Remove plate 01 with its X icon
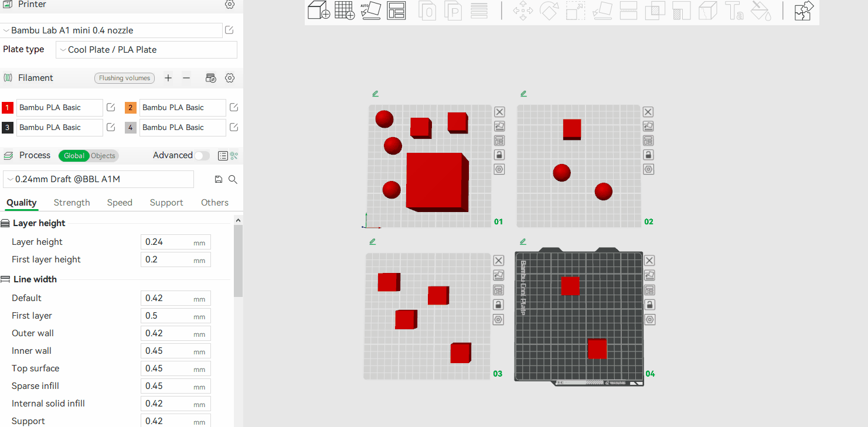The width and height of the screenshot is (868, 427). pos(499,112)
